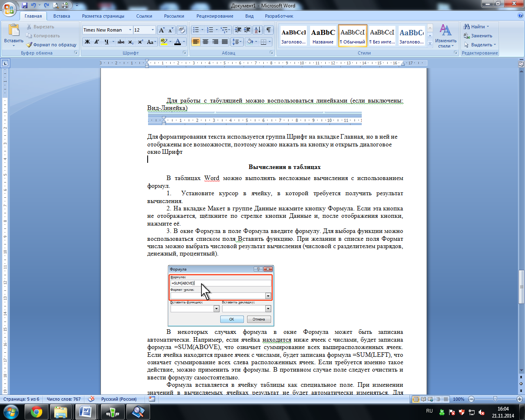Apply strikethrough (abc) formatting
Screen dimensions: 525x420
coord(121,42)
